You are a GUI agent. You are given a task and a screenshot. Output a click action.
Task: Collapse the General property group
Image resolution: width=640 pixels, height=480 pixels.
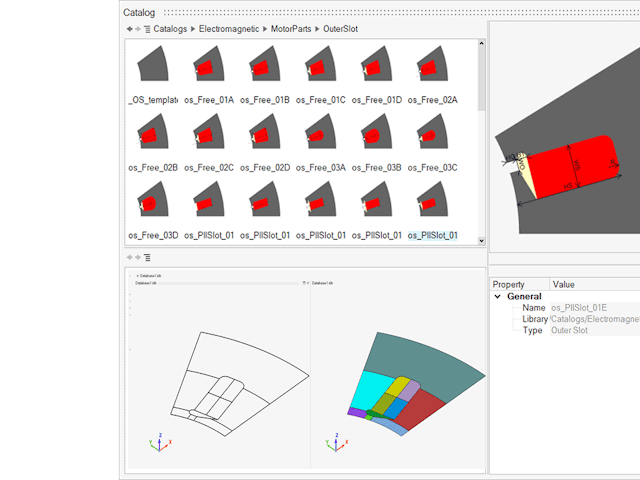(498, 297)
